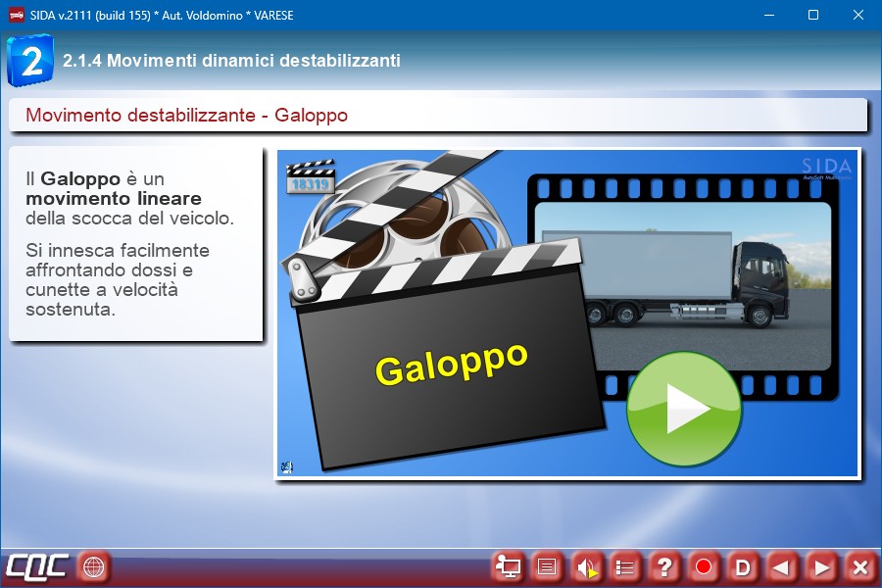Screen dimensions: 882x588
Task: Open the network monitor icon in the toolbar
Action: pos(508,566)
